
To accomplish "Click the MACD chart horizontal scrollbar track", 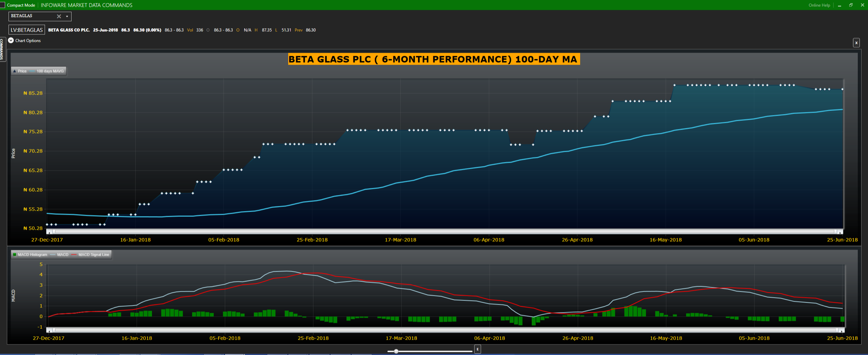I will pos(446,330).
